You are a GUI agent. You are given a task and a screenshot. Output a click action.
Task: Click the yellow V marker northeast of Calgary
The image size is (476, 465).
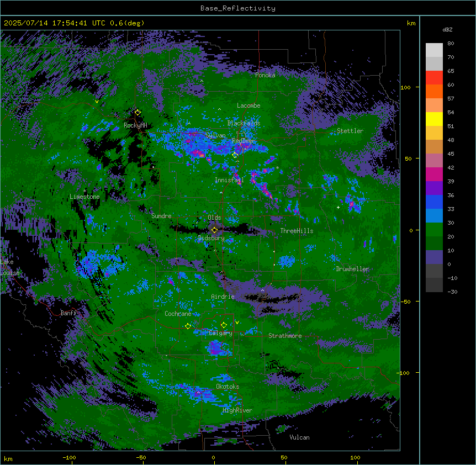[x=237, y=323]
